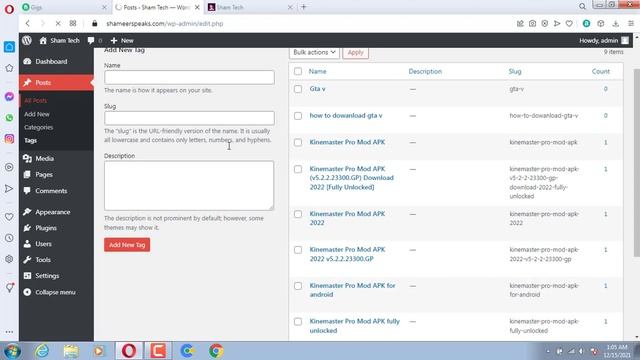This screenshot has height=360, width=640.
Task: Open the Gta v tag
Action: pyautogui.click(x=318, y=89)
